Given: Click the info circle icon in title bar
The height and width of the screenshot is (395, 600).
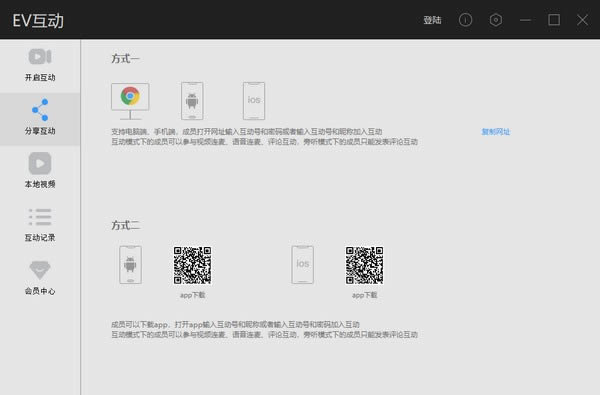Looking at the screenshot, I should [x=465, y=20].
